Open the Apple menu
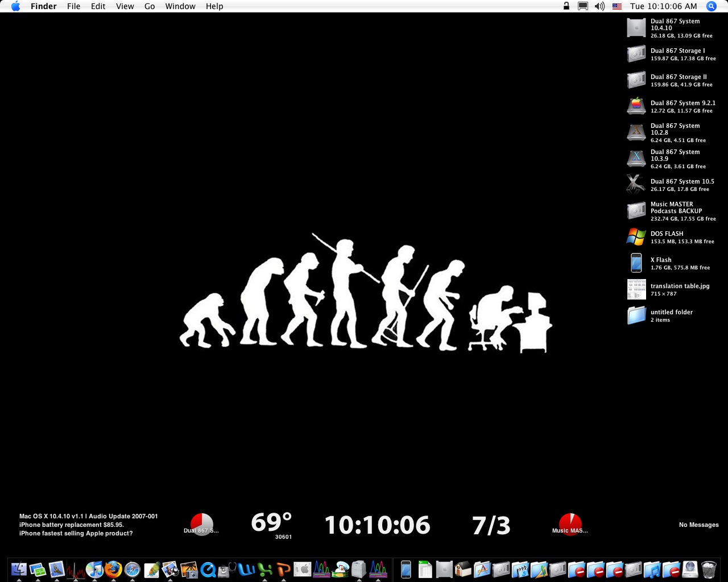 coord(15,6)
